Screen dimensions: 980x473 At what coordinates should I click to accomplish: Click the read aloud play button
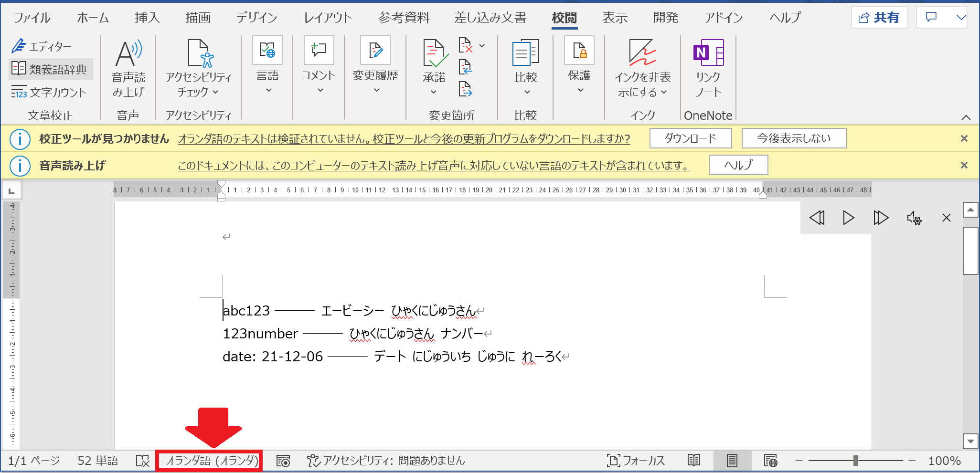pos(849,218)
